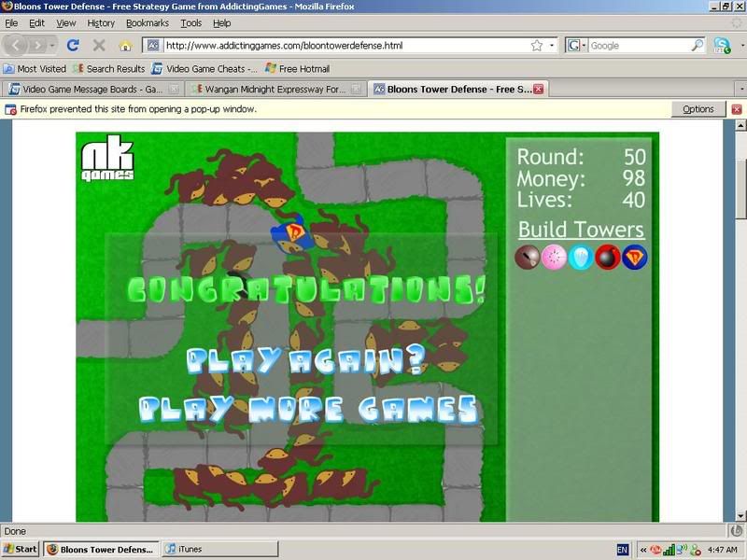Viewport: 747px width, 560px height.
Task: Show hidden system tray icons
Action: (x=643, y=550)
